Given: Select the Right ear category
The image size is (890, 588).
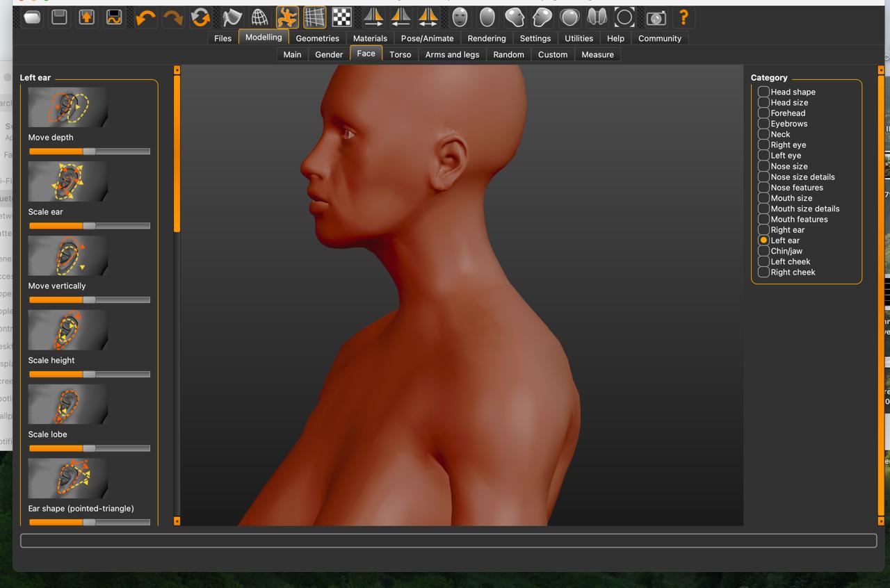Looking at the screenshot, I should coord(763,230).
